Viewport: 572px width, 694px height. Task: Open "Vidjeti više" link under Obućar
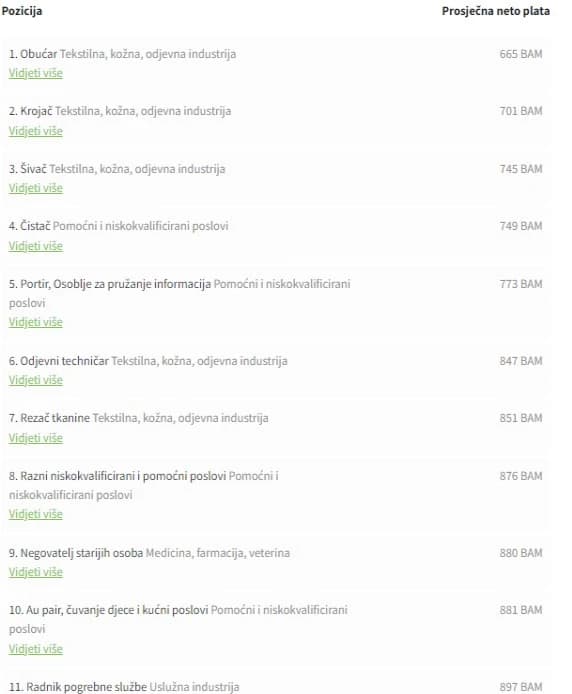point(36,73)
